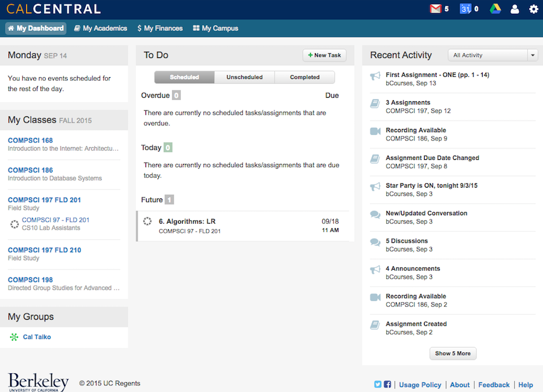Open COMPSCI 186 class link
543x392 pixels.
coord(31,170)
